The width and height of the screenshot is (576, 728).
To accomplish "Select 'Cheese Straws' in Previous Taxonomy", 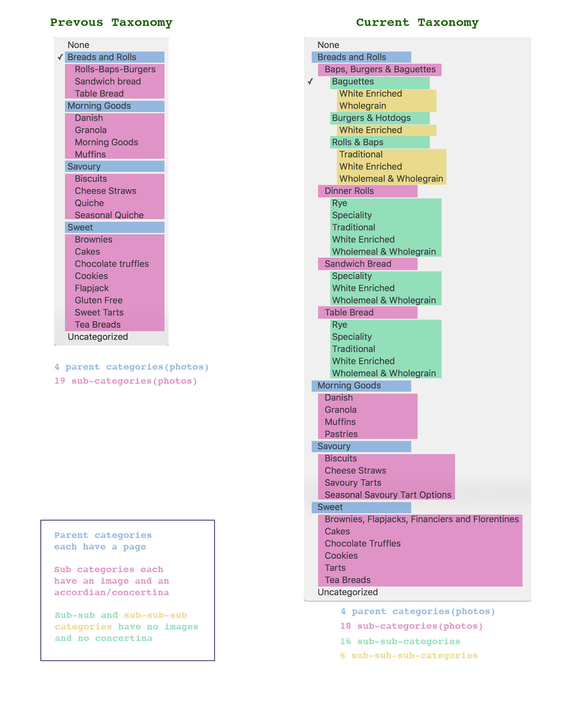I will tap(105, 190).
